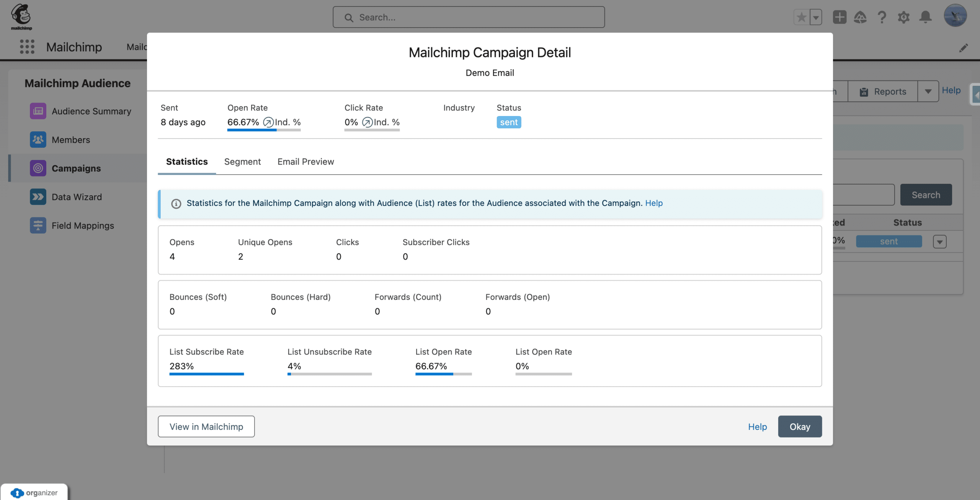Image resolution: width=980 pixels, height=500 pixels.
Task: Click the Opens value 4
Action: click(172, 257)
